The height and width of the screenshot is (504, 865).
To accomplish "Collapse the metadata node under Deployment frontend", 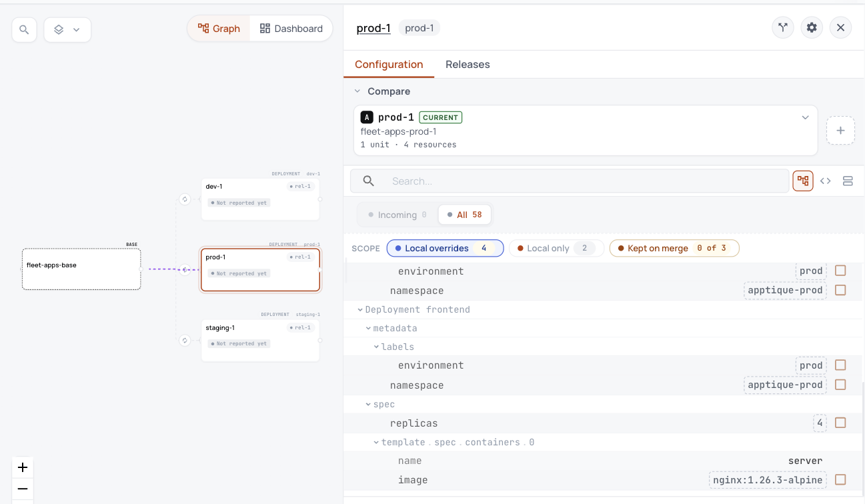I will tap(368, 329).
